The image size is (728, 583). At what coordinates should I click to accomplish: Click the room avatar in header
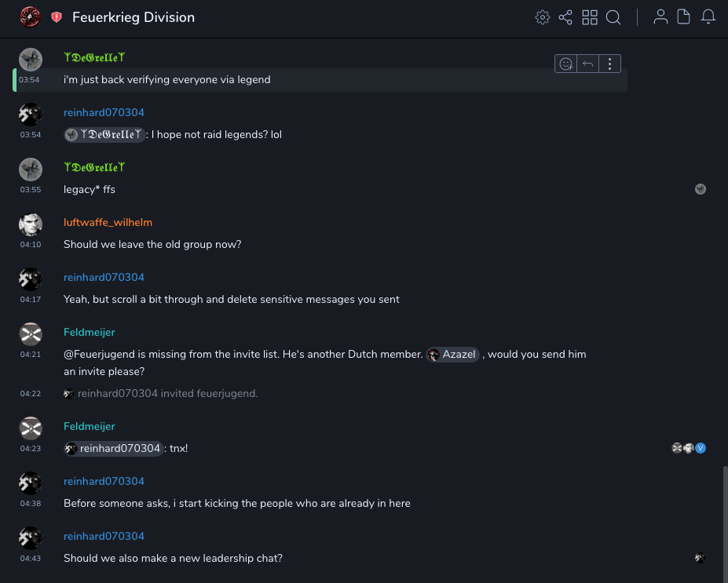point(30,16)
